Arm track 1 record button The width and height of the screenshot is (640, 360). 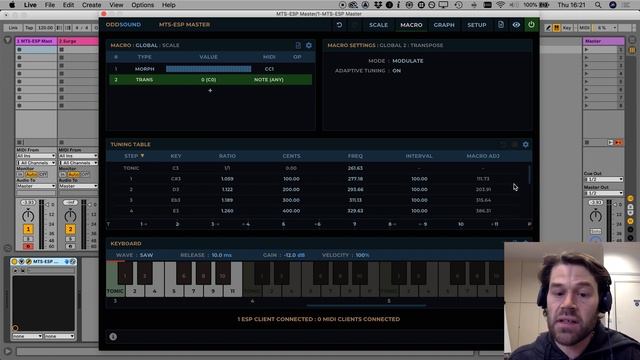click(x=28, y=246)
